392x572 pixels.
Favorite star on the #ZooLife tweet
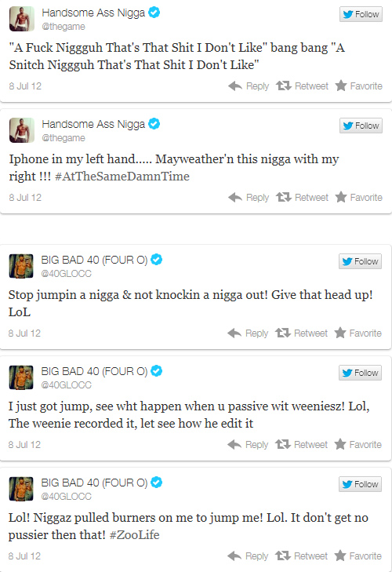coord(340,556)
